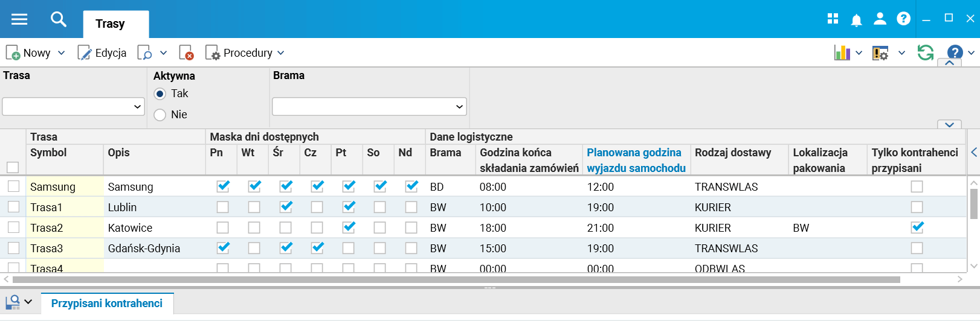Expand the table settings dropdown arrow
This screenshot has height=321, width=980.
pyautogui.click(x=901, y=53)
